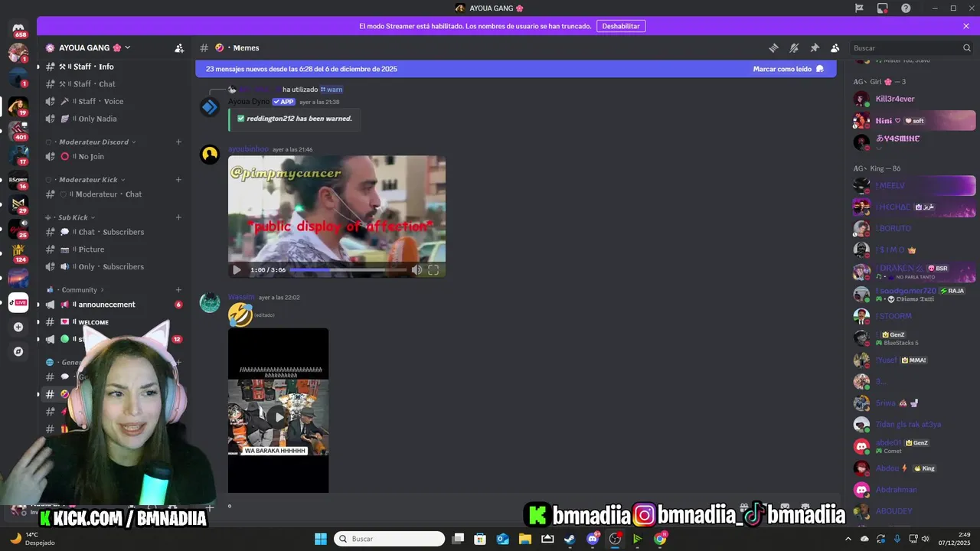Toggle mute on the video volume icon

pyautogui.click(x=416, y=270)
